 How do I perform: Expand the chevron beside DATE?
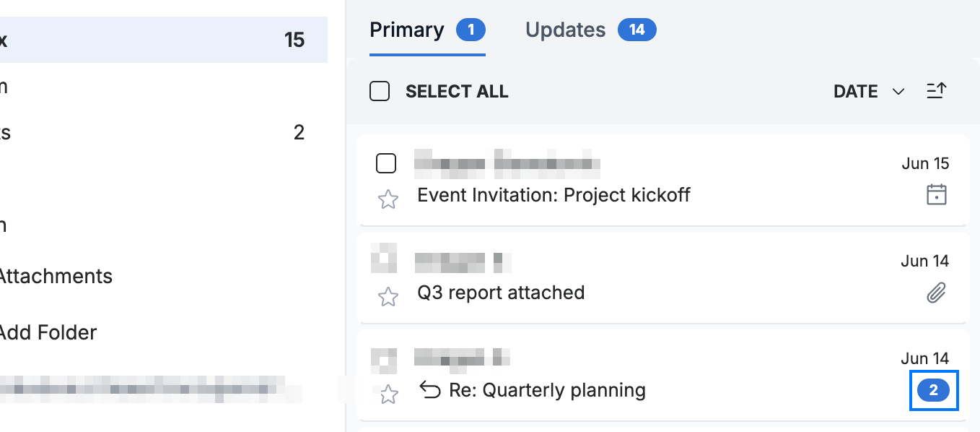pos(898,92)
